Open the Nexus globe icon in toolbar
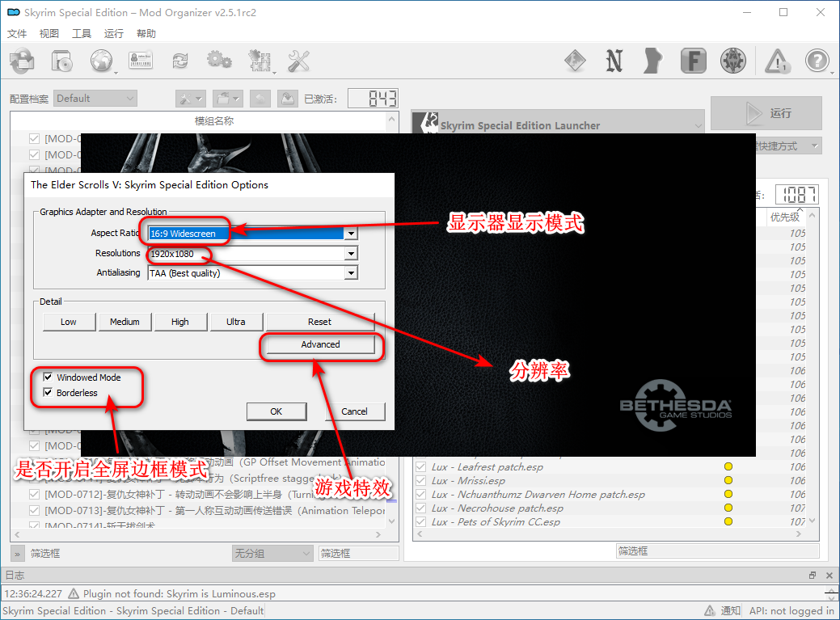 101,61
